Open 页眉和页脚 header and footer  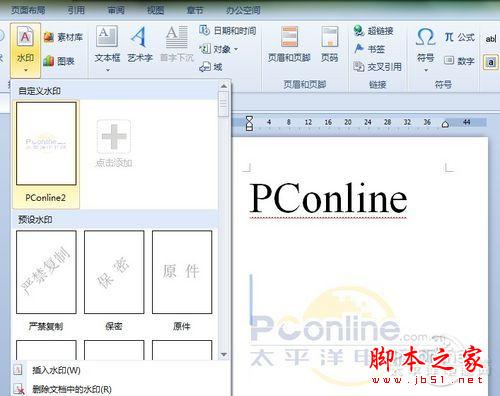pyautogui.click(x=289, y=45)
